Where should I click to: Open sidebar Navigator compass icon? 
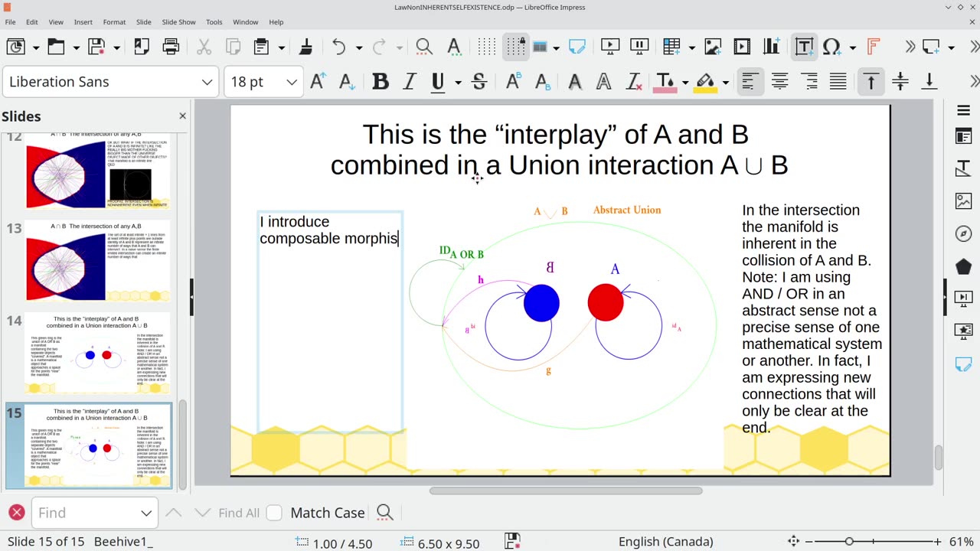(963, 233)
